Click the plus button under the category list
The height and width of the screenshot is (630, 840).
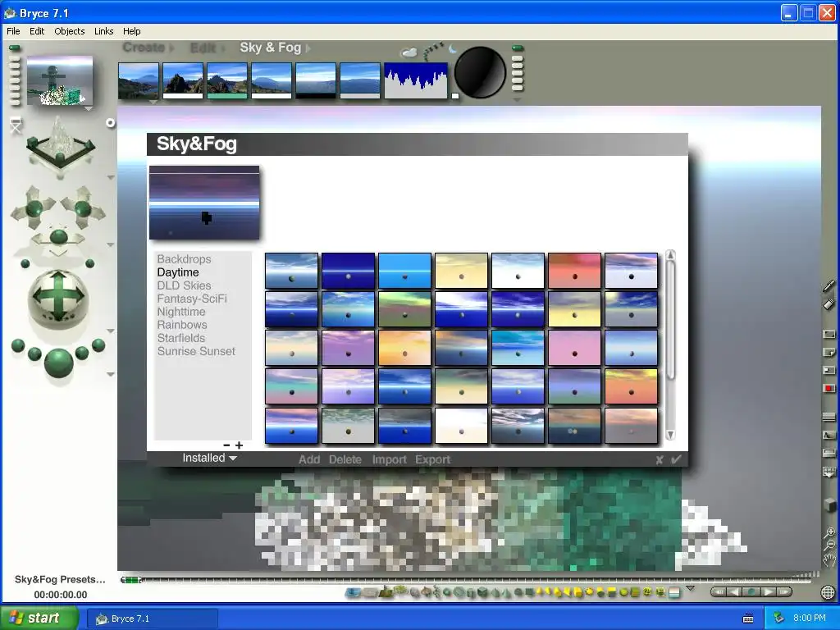point(239,445)
